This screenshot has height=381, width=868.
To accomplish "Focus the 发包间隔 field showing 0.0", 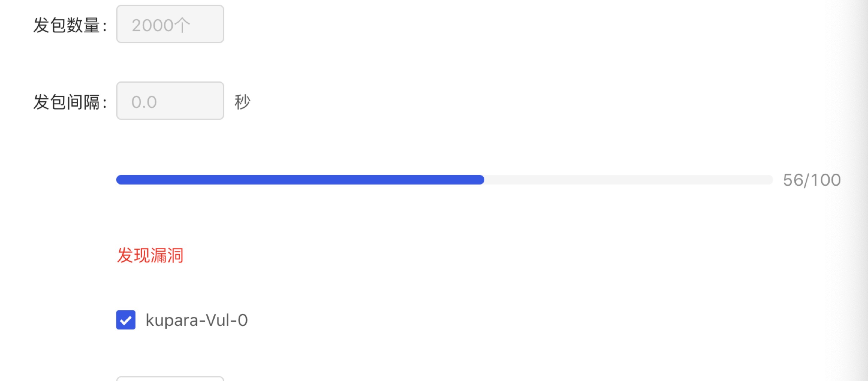I will (x=170, y=101).
